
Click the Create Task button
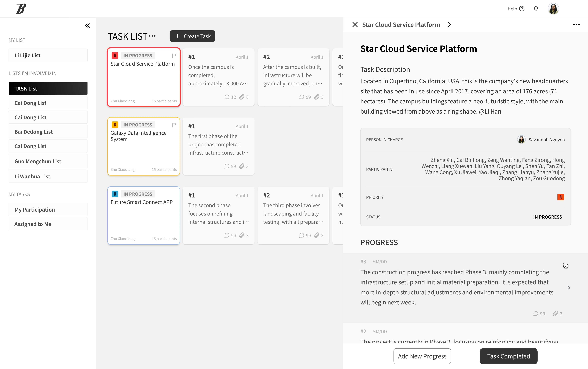pyautogui.click(x=192, y=36)
